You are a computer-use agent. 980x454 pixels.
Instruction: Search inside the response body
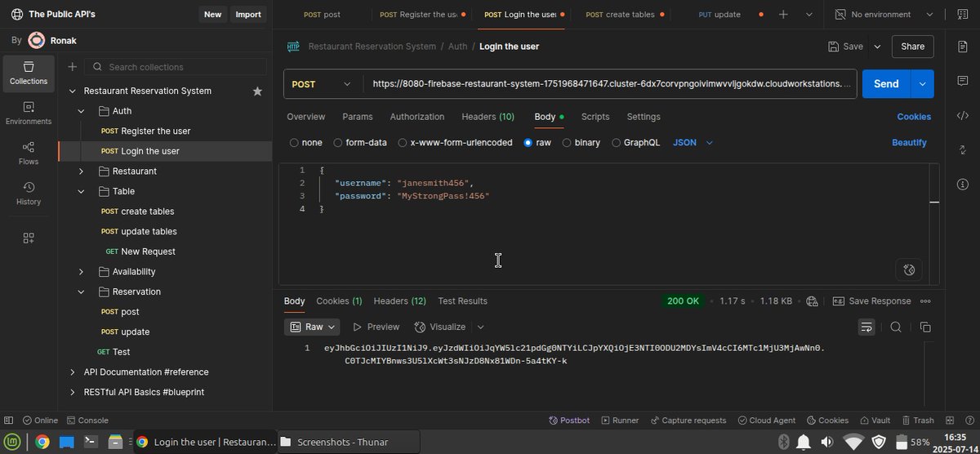click(x=896, y=327)
